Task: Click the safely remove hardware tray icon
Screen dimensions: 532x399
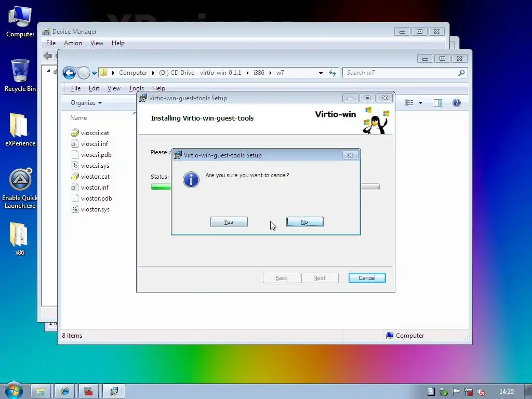Action: tap(443, 392)
